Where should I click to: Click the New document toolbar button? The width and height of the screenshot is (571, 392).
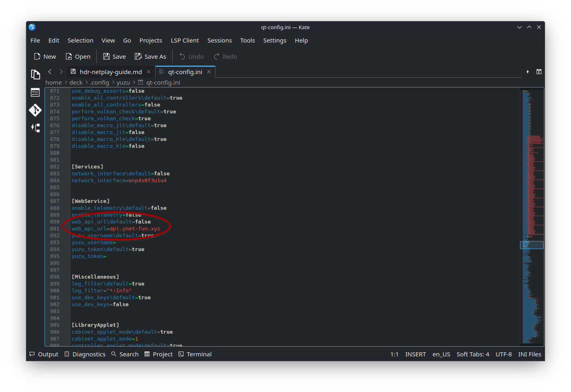click(x=45, y=57)
